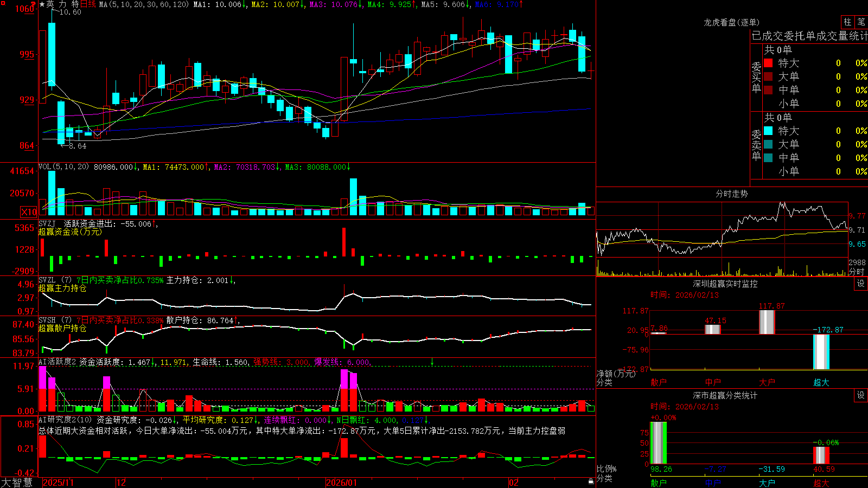
Task: Select the 2025/11 timeline date marker
Action: point(58,483)
